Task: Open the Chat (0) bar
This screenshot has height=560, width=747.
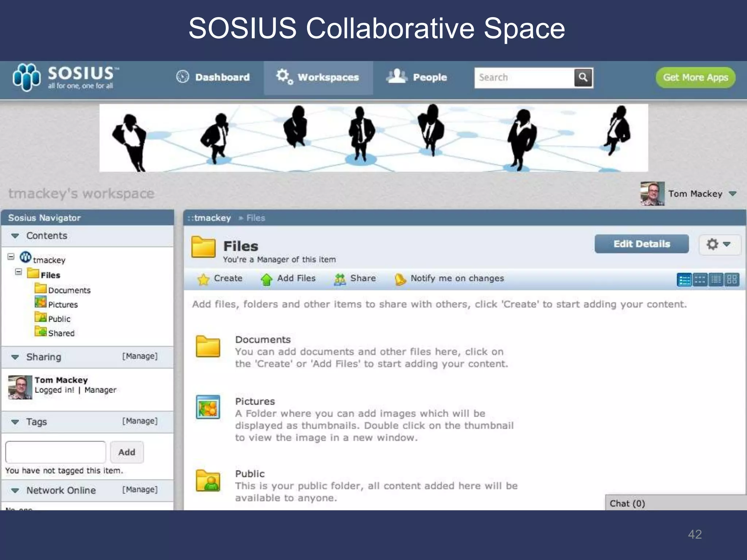Action: (x=676, y=503)
